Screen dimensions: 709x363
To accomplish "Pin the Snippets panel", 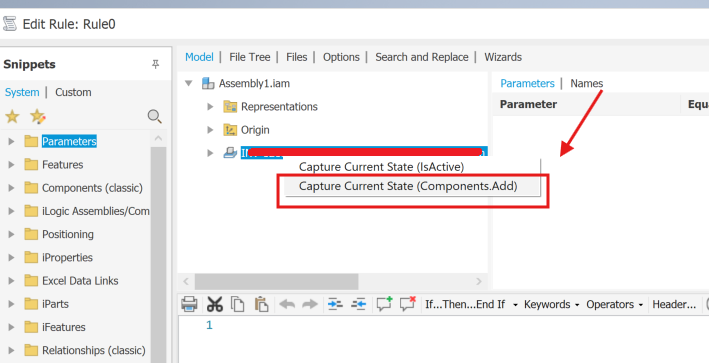I will [156, 64].
